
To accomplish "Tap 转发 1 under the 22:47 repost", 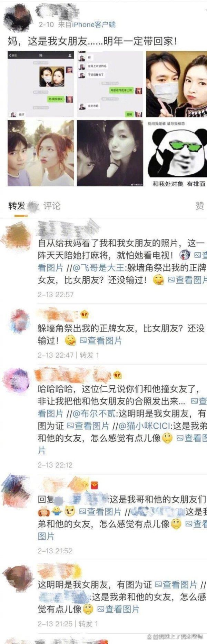I will [89, 355].
